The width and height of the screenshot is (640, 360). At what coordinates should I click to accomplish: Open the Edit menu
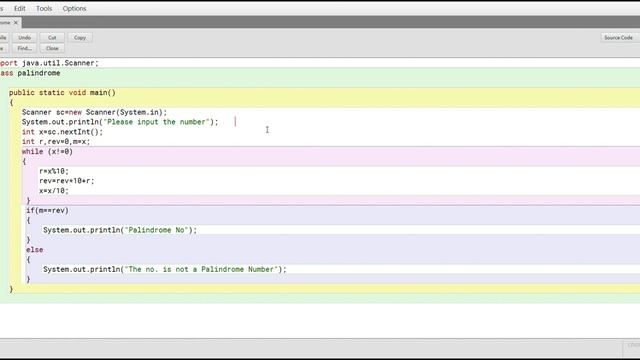[x=19, y=8]
